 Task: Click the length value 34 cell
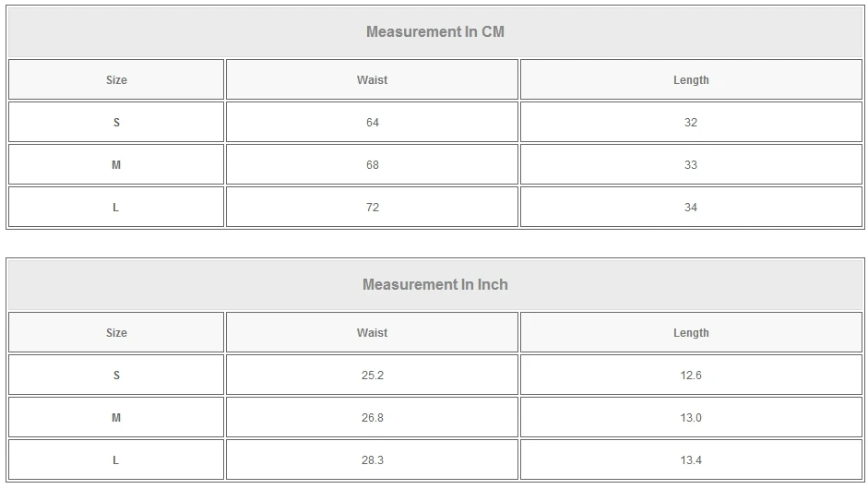691,208
